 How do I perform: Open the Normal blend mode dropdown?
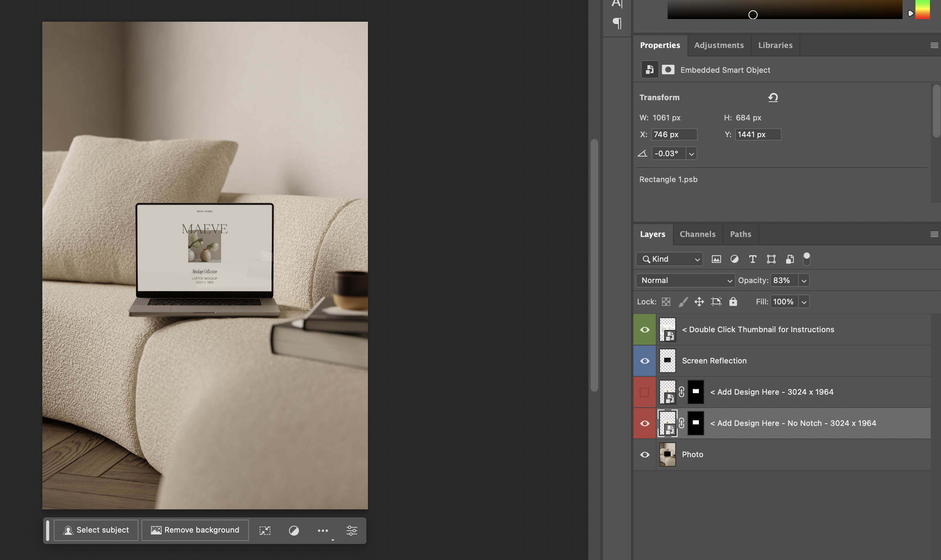(x=685, y=280)
